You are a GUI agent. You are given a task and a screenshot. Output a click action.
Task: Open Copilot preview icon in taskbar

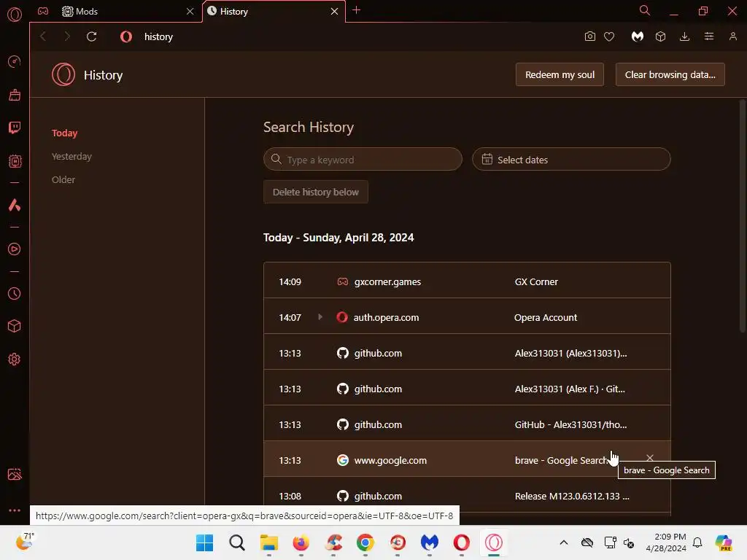pos(724,542)
